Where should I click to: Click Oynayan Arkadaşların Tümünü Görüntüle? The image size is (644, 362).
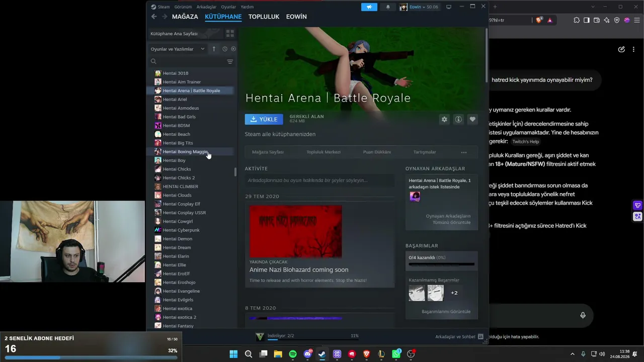pos(448,219)
